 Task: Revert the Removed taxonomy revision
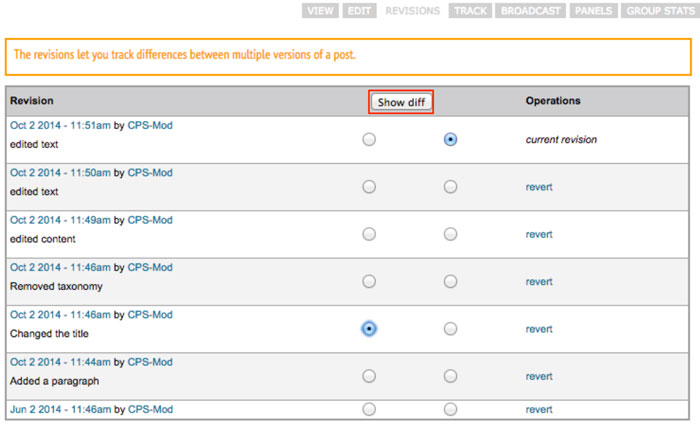539,282
